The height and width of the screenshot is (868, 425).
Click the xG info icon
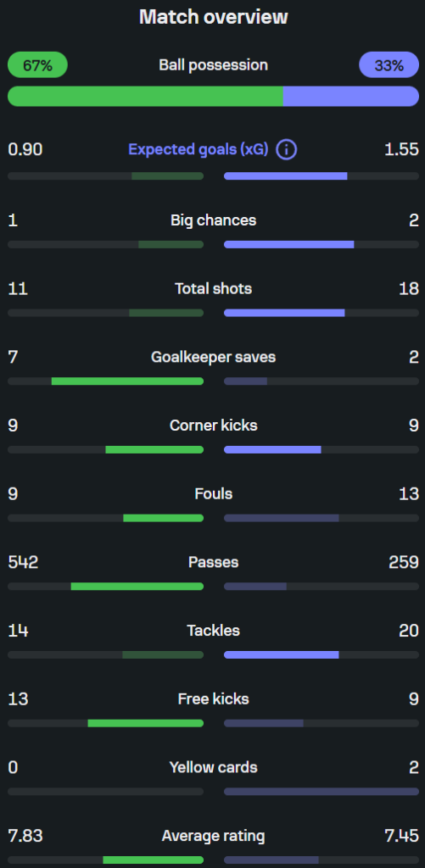[287, 149]
